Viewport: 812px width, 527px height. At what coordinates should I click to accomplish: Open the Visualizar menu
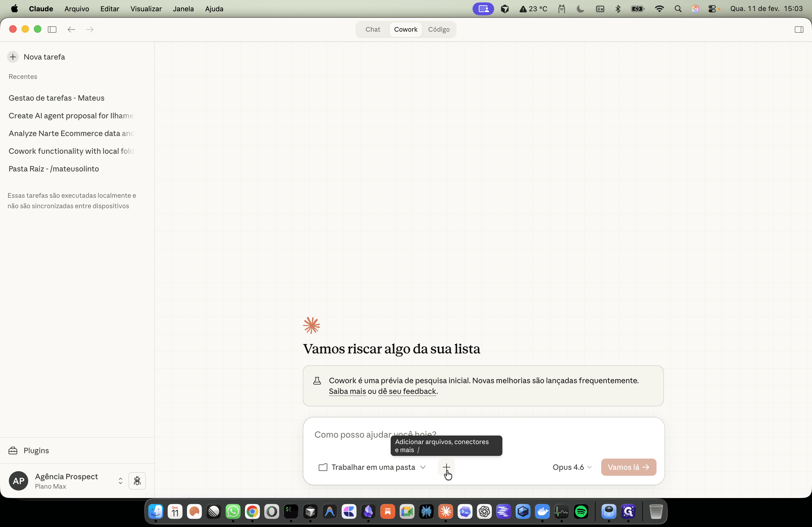tap(146, 9)
